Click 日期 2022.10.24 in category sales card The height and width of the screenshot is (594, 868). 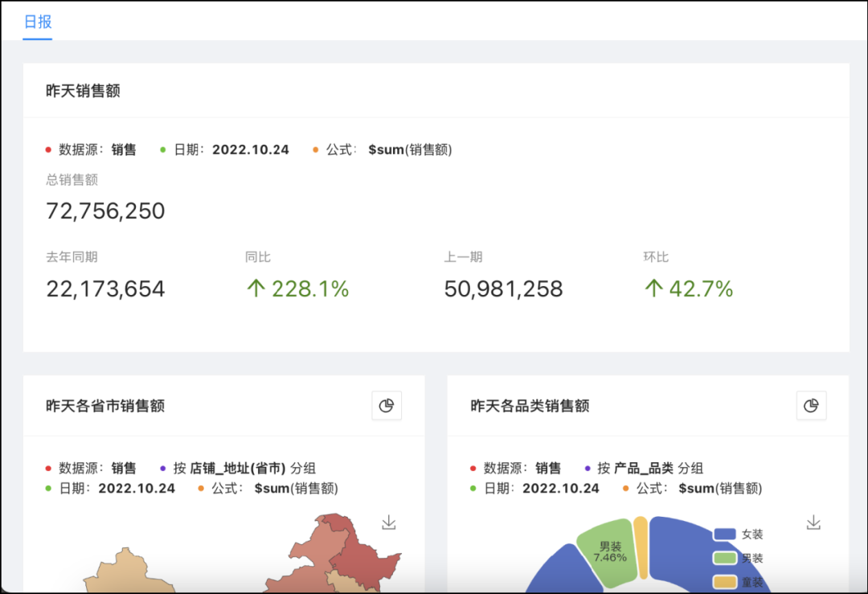click(534, 488)
